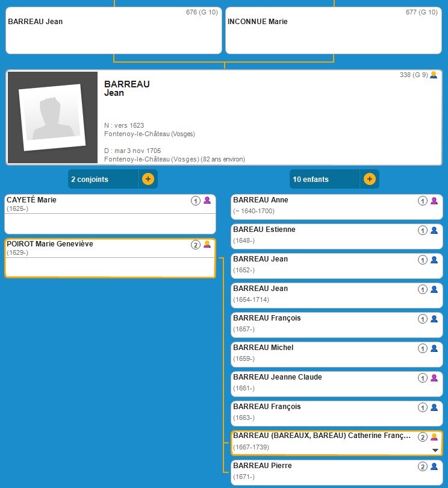The image size is (448, 488).
Task: Click the gold person icon on POIROT Marie Geneviève
Action: coord(207,245)
